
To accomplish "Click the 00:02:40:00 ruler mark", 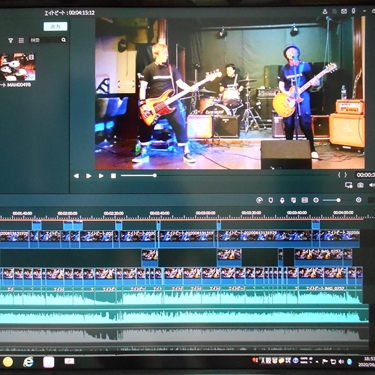I will point(159,213).
